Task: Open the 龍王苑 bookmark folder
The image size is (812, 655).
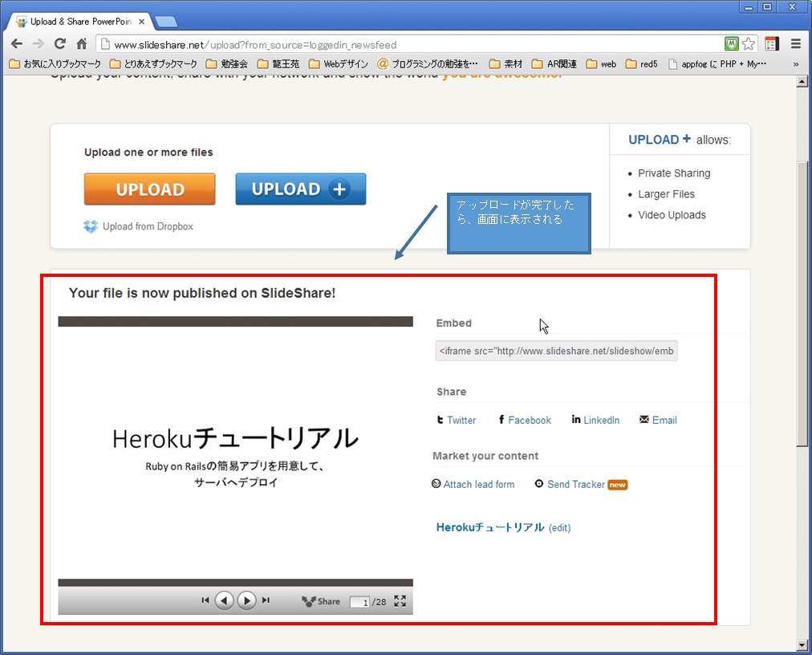Action: pyautogui.click(x=278, y=63)
